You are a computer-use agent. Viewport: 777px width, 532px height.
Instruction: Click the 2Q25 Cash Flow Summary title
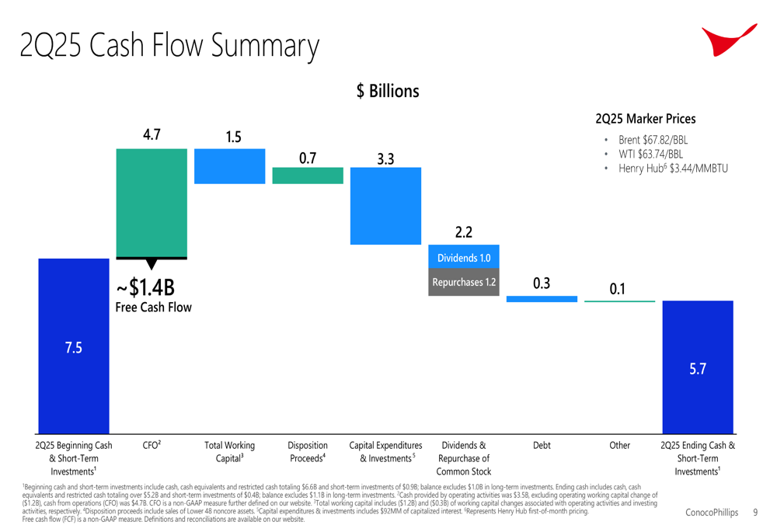tap(169, 46)
